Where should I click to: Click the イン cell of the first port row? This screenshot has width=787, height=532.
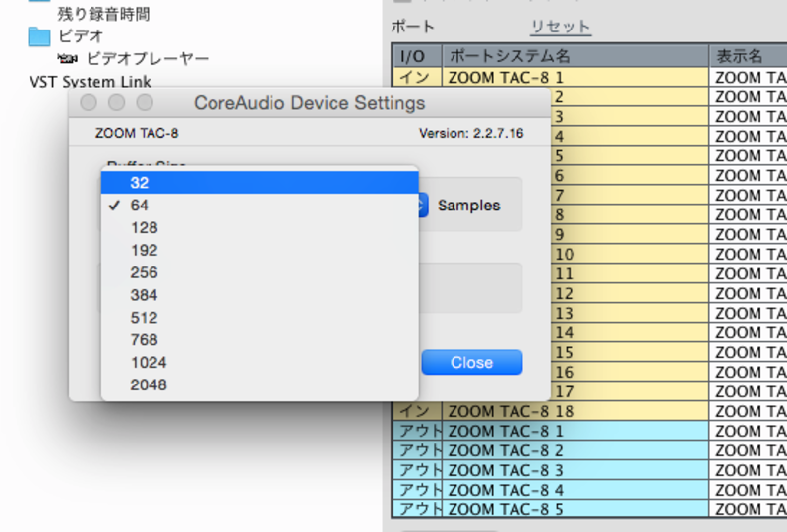(x=417, y=78)
